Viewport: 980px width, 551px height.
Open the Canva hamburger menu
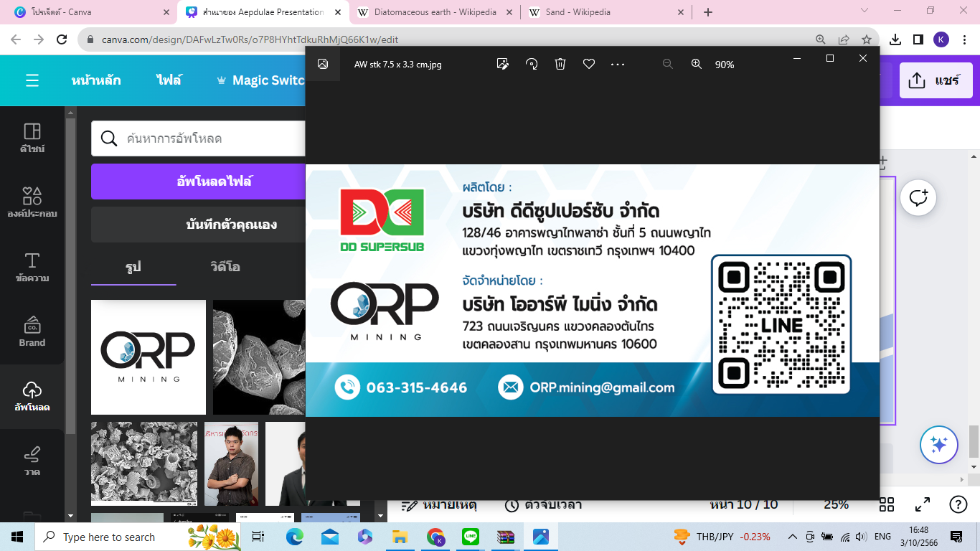[32, 80]
